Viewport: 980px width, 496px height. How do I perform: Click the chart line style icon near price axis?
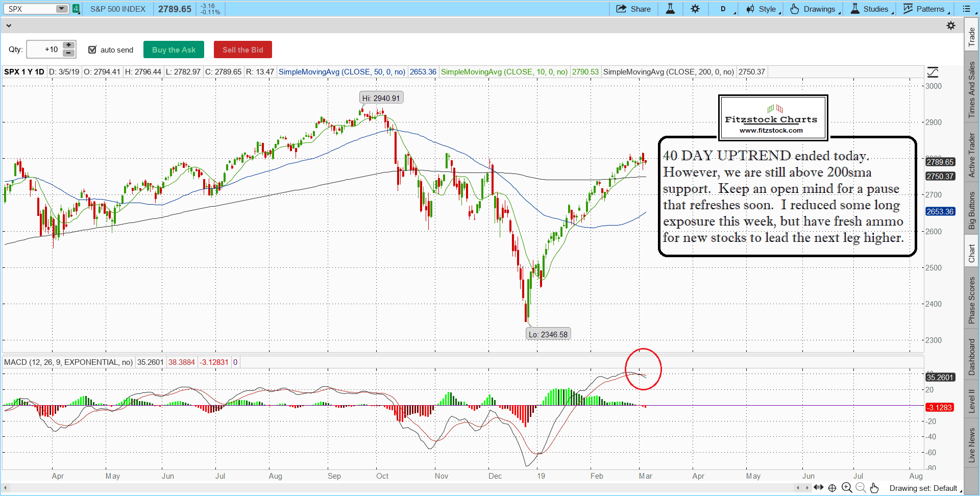pyautogui.click(x=933, y=72)
